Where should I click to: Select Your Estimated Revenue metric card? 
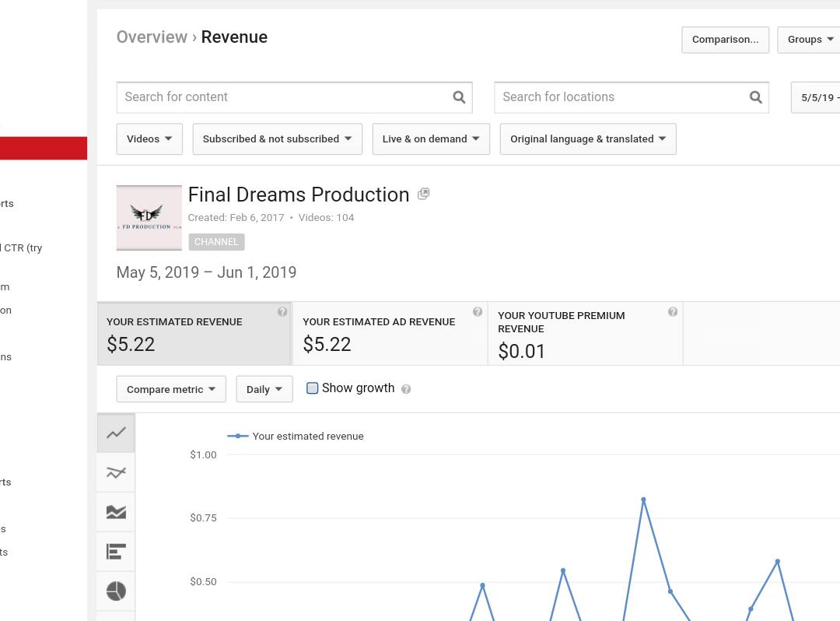coord(194,334)
